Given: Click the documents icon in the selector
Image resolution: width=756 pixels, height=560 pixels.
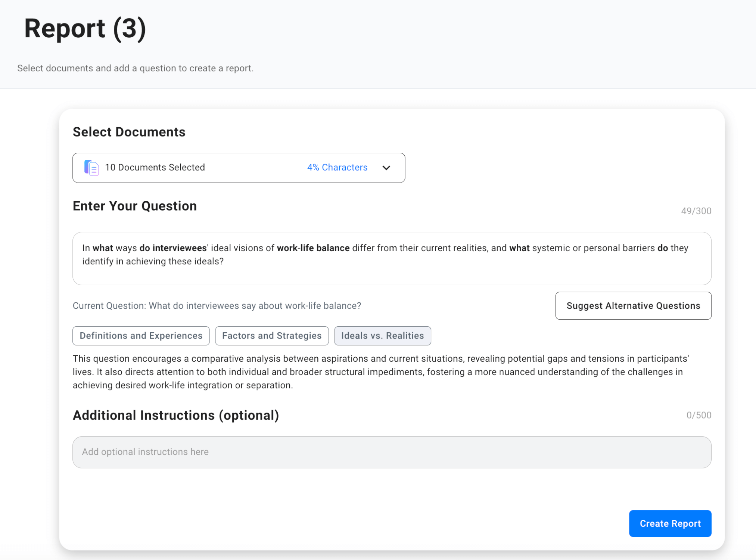Looking at the screenshot, I should [91, 168].
